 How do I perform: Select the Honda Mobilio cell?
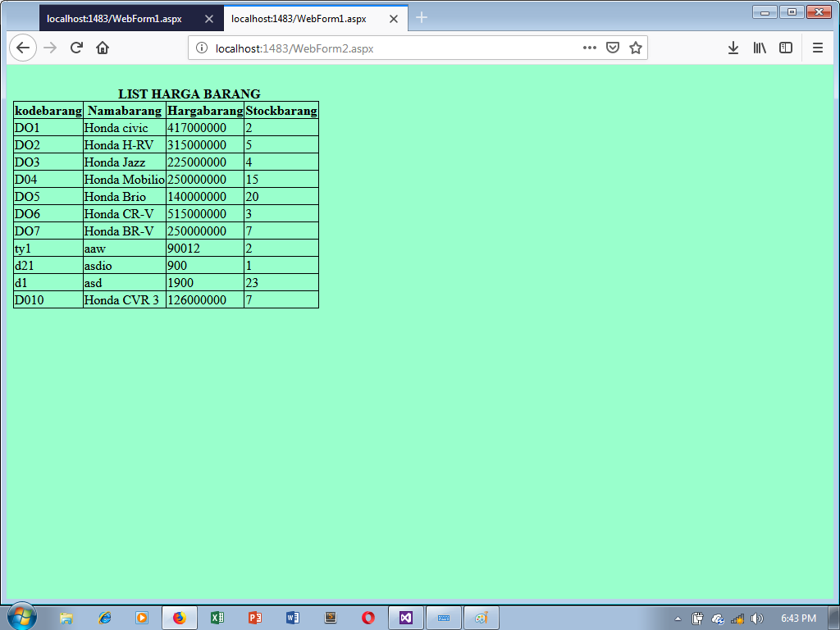click(125, 179)
